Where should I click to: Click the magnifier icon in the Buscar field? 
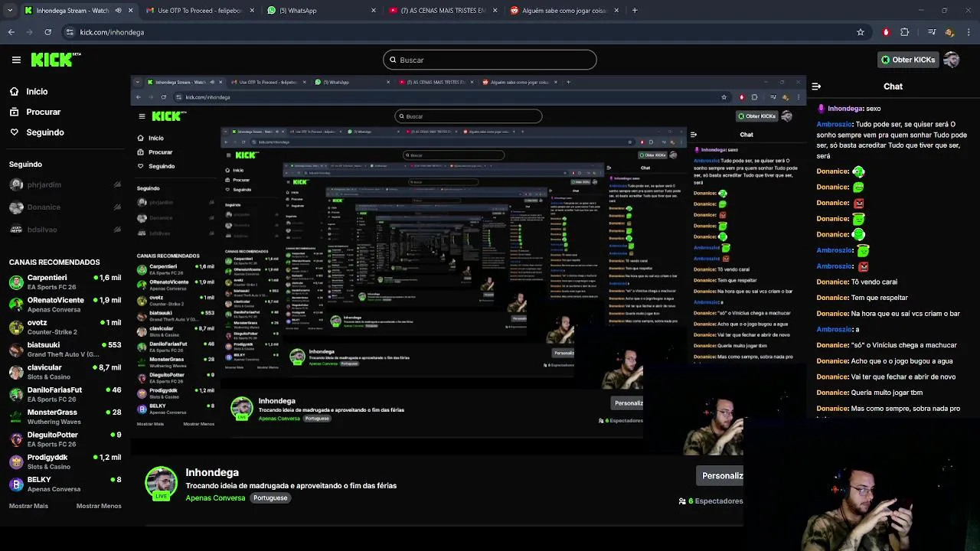pos(393,60)
